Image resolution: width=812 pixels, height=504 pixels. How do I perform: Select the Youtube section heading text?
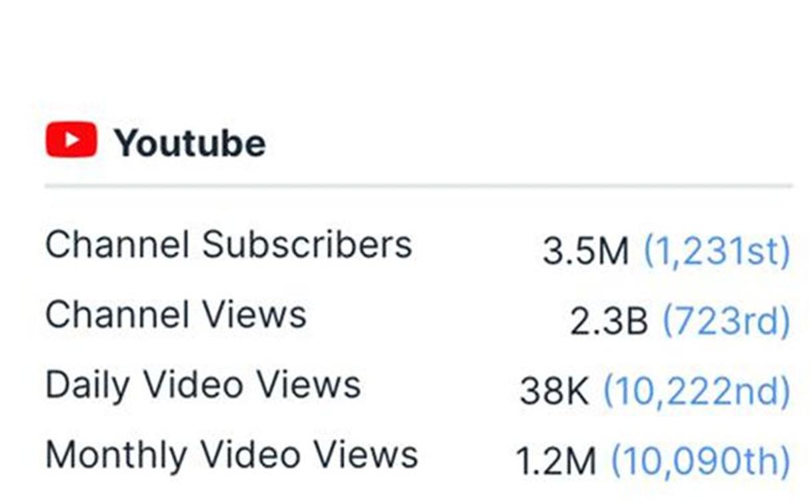(190, 143)
